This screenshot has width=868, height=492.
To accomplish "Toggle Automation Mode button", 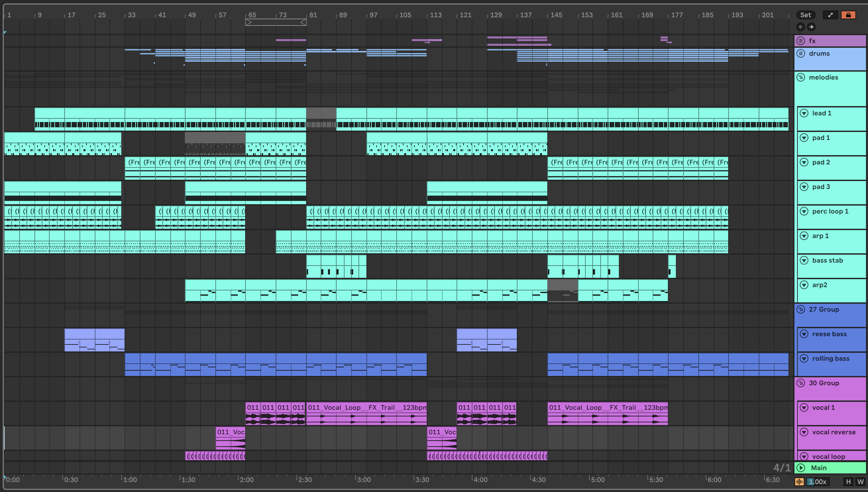I will (x=830, y=15).
